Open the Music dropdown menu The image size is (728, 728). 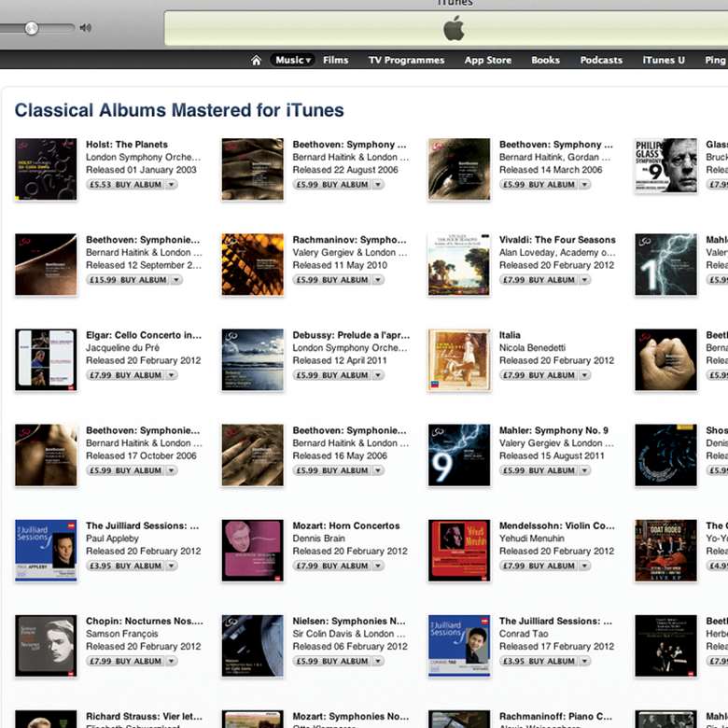[292, 60]
